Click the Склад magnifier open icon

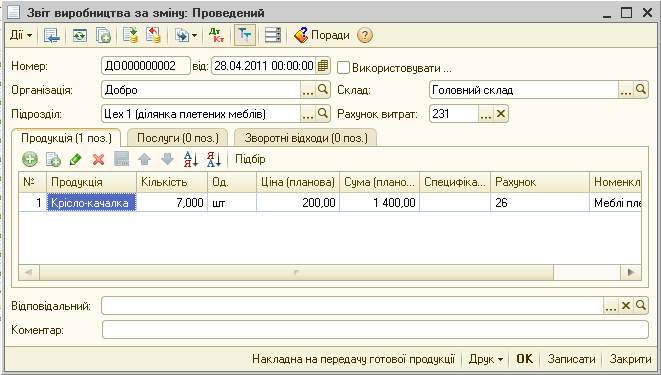pyautogui.click(x=641, y=90)
